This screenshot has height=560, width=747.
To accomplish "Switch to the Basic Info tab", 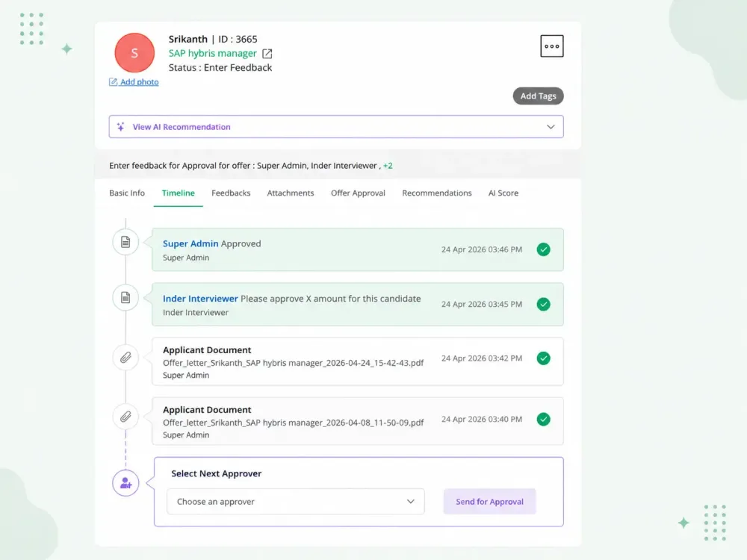I will coord(127,193).
